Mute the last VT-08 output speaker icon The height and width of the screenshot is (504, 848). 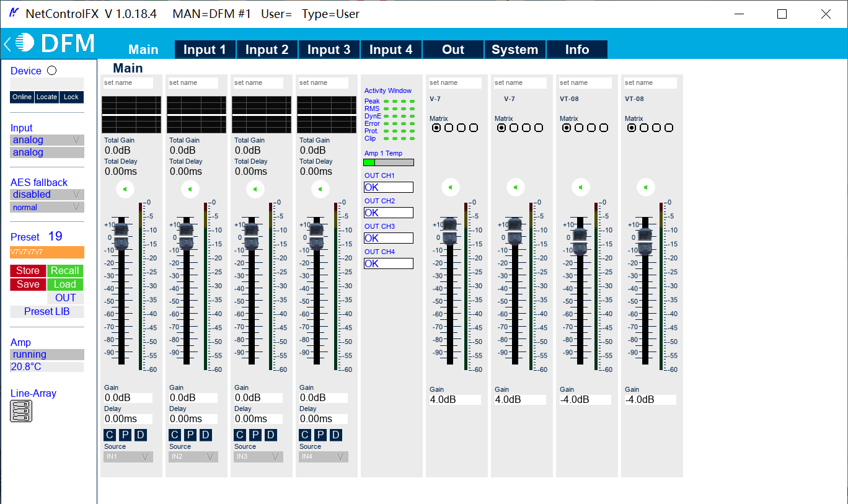pos(646,187)
